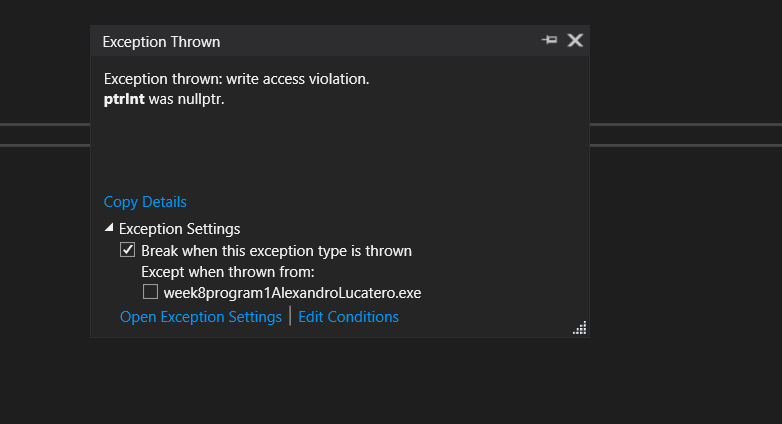The height and width of the screenshot is (424, 782).
Task: Check the week8program1AlexandroLucatero.exe box
Action: coord(150,292)
